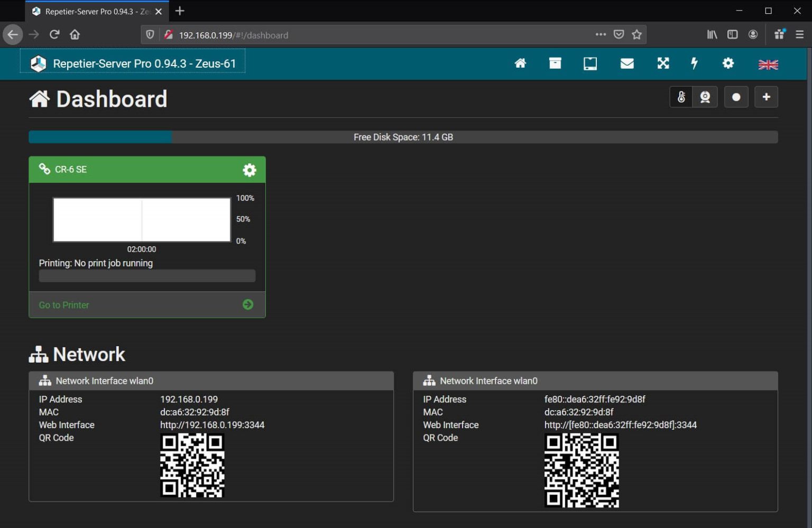This screenshot has height=528, width=812.
Task: Toggle the webcam view on the dashboard
Action: click(705, 97)
